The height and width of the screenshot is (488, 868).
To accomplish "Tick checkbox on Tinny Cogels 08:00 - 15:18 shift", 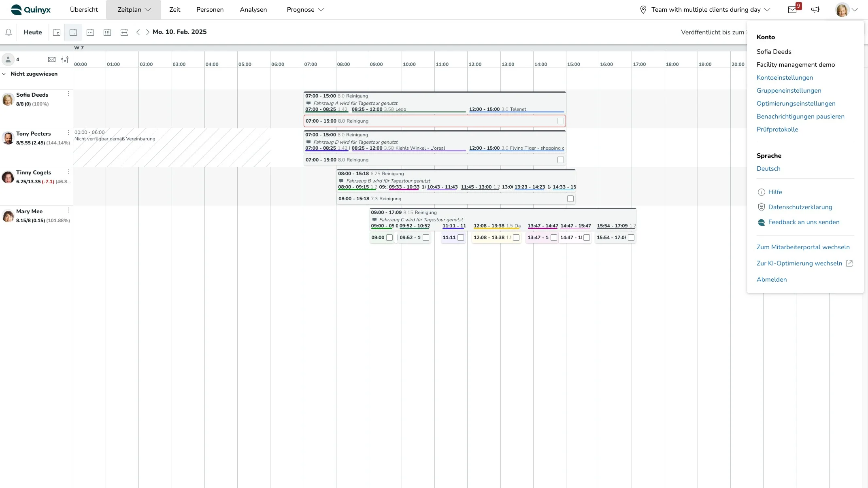I will 570,199.
